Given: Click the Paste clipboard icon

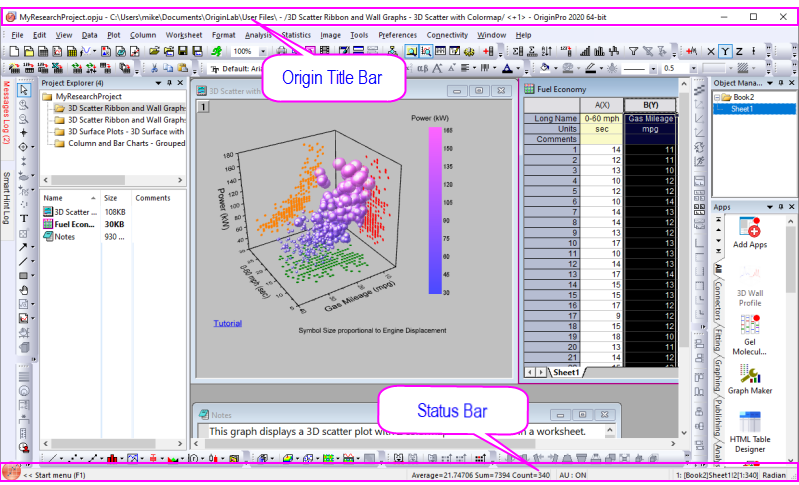Looking at the screenshot, I should [x=183, y=68].
